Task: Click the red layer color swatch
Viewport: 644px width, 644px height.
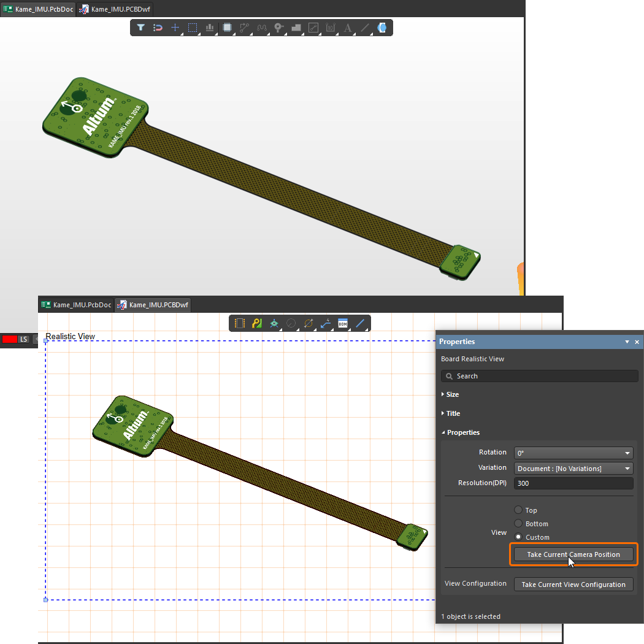Action: (9, 339)
